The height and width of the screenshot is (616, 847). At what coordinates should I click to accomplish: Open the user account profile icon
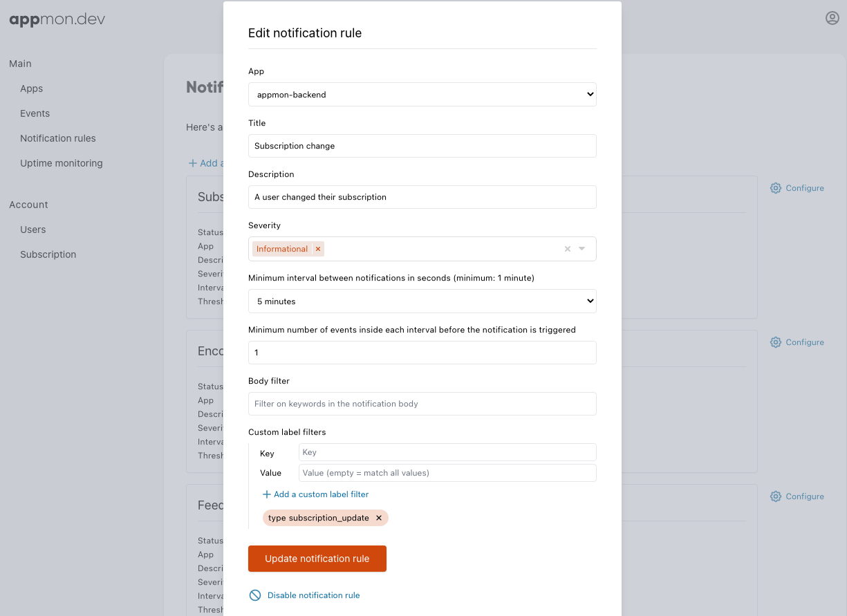(x=832, y=19)
